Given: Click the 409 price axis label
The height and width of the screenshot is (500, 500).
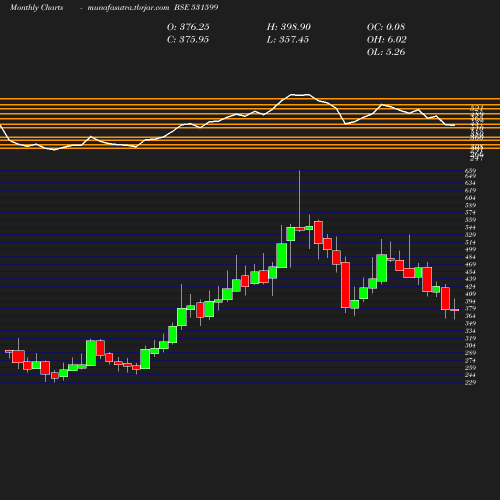Looking at the screenshot, I should click(x=470, y=294).
